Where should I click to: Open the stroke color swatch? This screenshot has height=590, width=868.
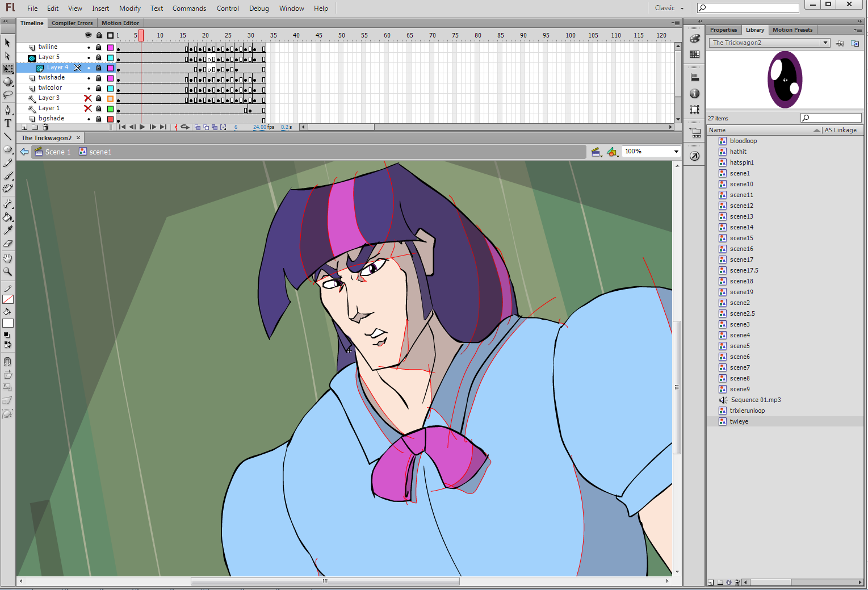[x=8, y=299]
